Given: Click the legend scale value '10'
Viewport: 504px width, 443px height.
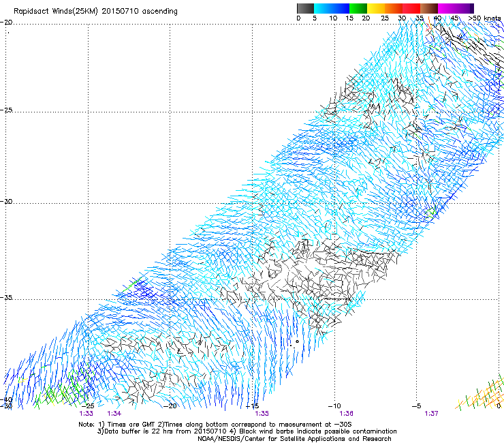Looking at the screenshot, I should [333, 18].
